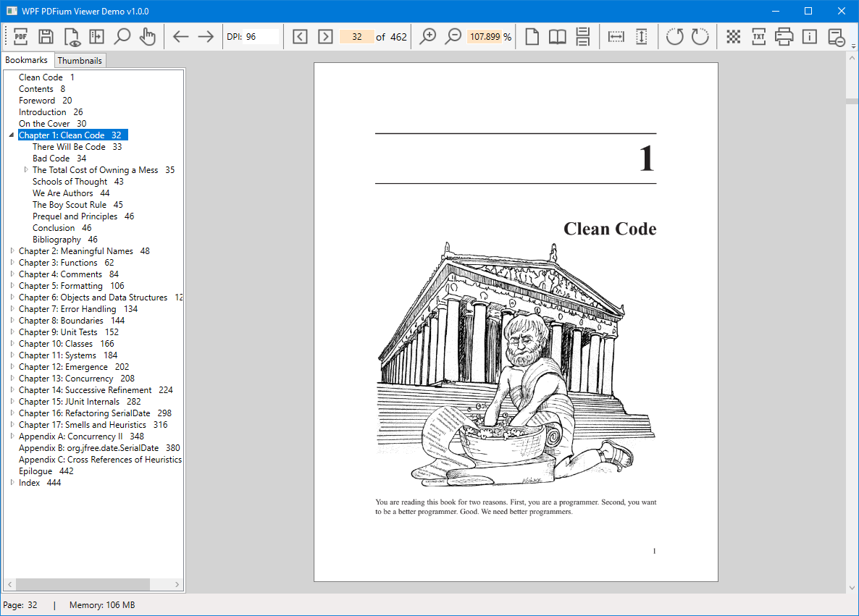
Task: Select the Epilogue bookmark
Action: (x=46, y=471)
